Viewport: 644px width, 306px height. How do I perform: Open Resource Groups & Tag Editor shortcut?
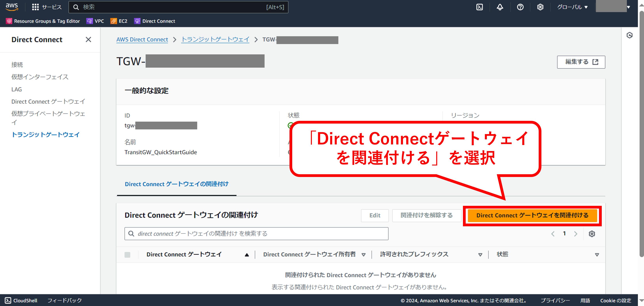click(43, 21)
